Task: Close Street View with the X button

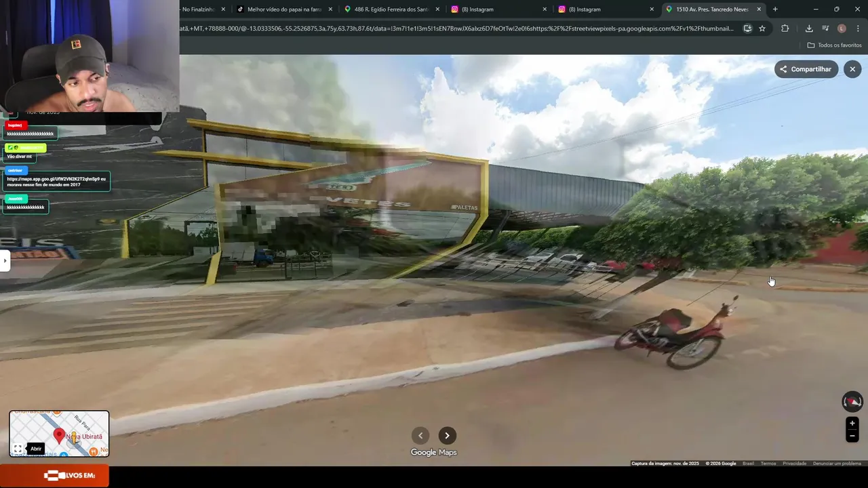Action: click(x=852, y=69)
